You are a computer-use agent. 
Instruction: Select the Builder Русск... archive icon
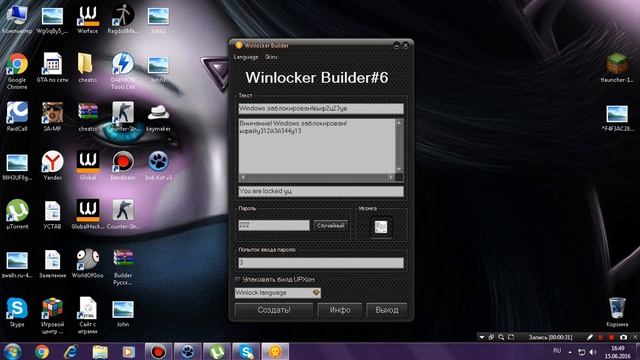pos(123,267)
